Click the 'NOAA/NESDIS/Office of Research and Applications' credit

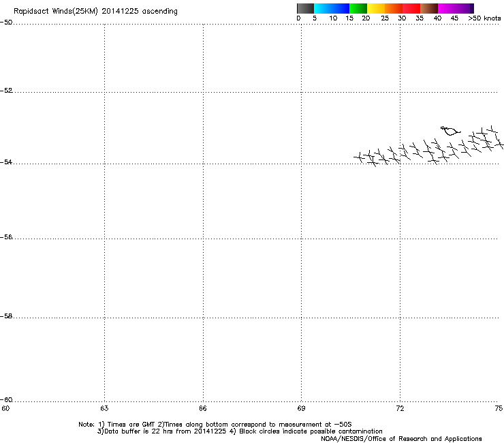click(401, 439)
